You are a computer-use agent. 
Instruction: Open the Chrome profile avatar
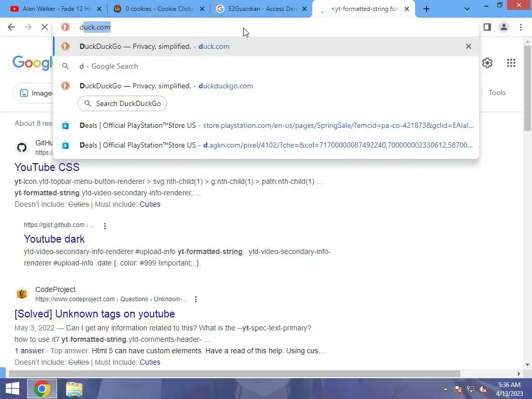(504, 27)
